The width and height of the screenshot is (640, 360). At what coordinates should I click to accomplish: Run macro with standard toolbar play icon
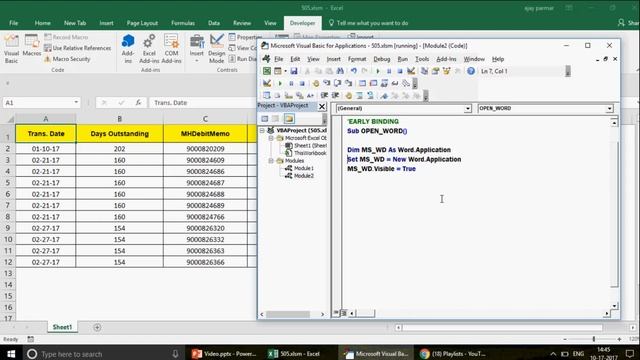point(378,71)
